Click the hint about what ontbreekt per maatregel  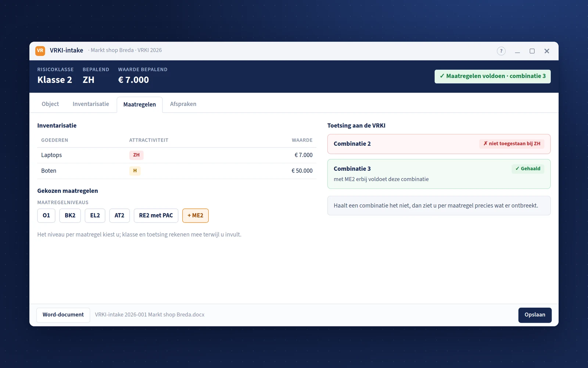pyautogui.click(x=439, y=206)
